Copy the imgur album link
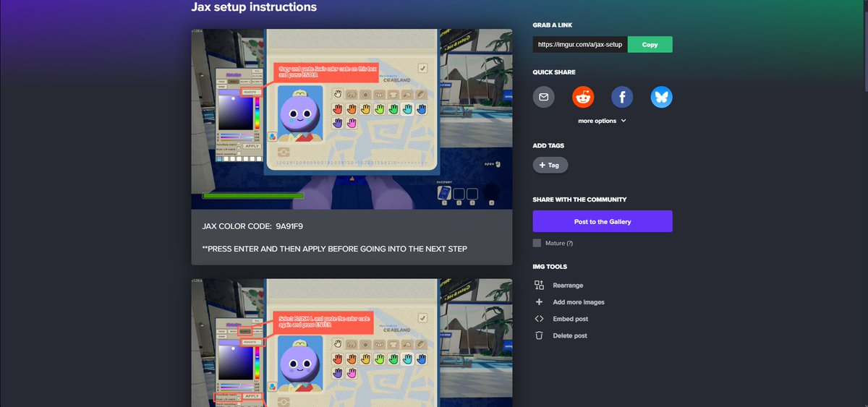Viewport: 868px width, 407px height. [x=650, y=45]
